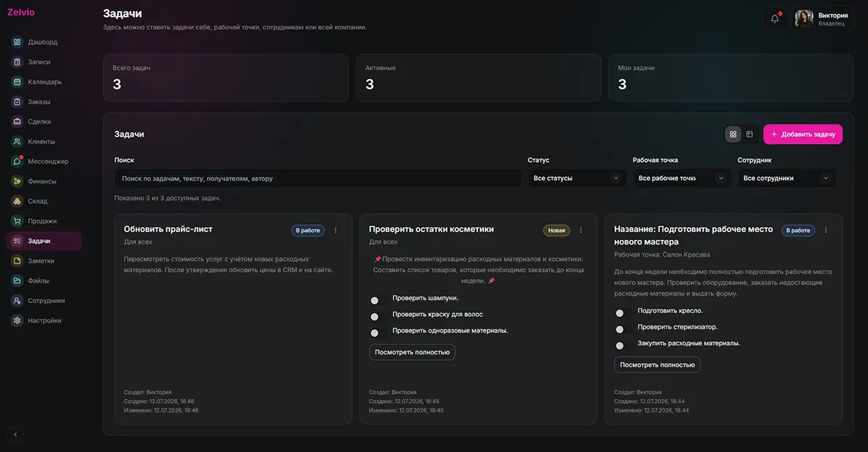Click Посмотреть полностью on cosmetics task
This screenshot has height=452, width=868.
pyautogui.click(x=412, y=352)
